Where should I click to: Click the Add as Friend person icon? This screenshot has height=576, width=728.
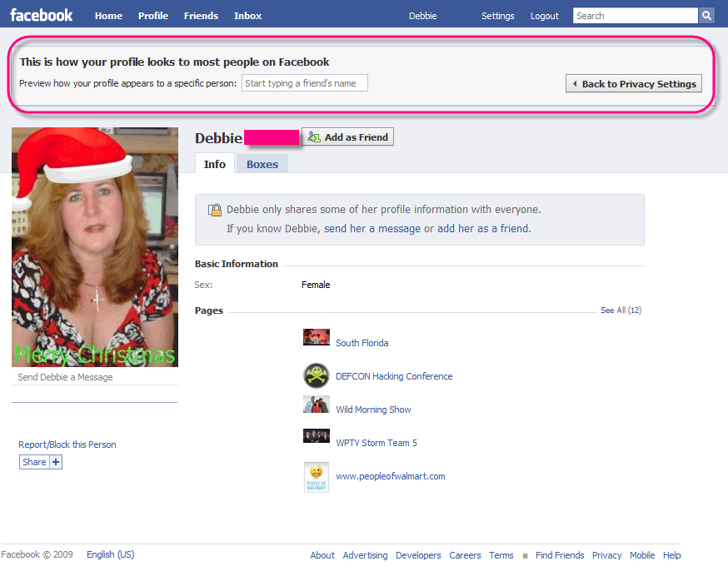click(x=312, y=137)
